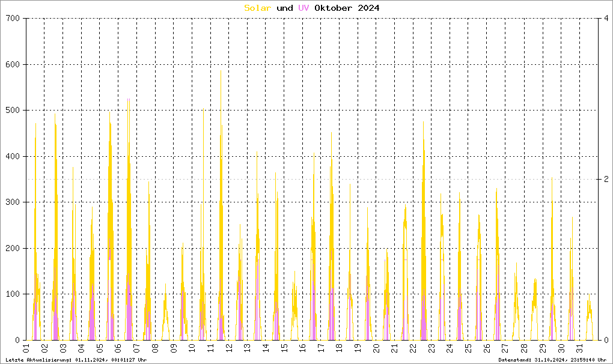Pick day 31 on the date axis

(579, 348)
